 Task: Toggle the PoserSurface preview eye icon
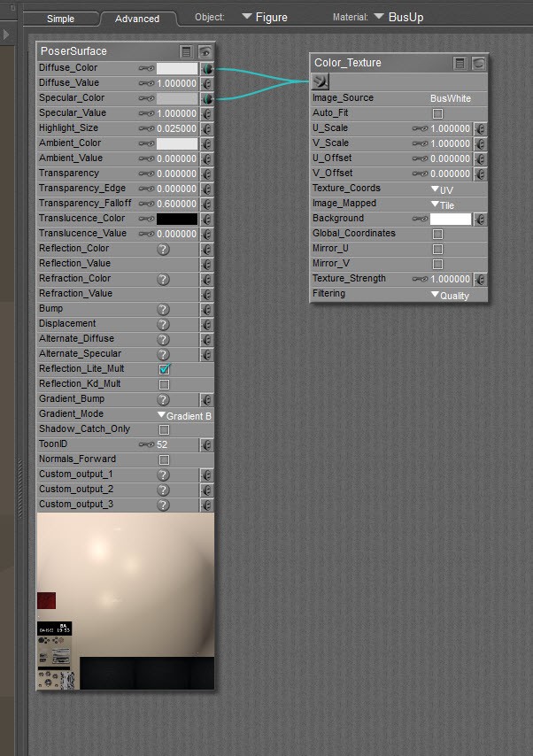tap(205, 51)
